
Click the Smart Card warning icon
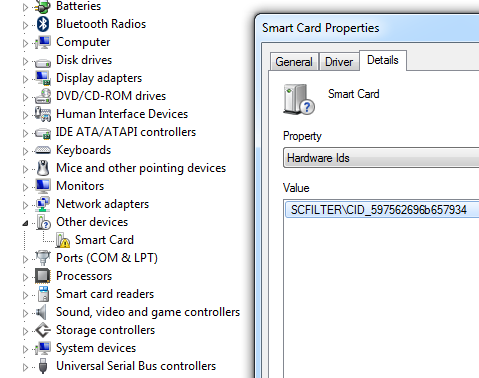click(62, 240)
